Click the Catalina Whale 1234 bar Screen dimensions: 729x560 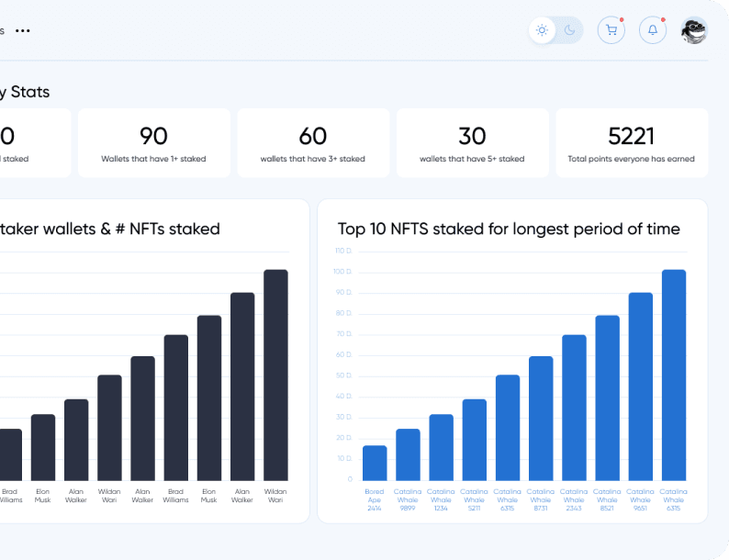pyautogui.click(x=441, y=447)
